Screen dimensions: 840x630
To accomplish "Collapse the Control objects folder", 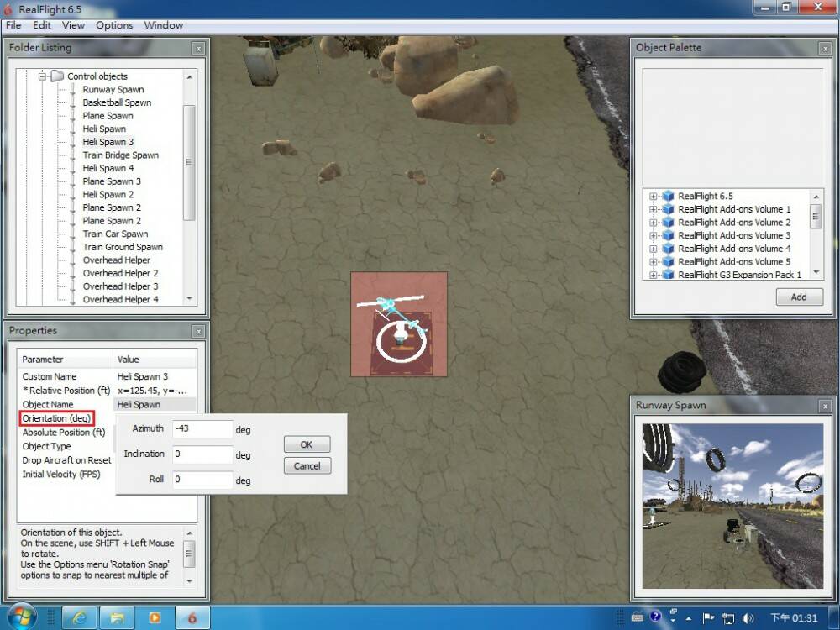I will pos(43,76).
